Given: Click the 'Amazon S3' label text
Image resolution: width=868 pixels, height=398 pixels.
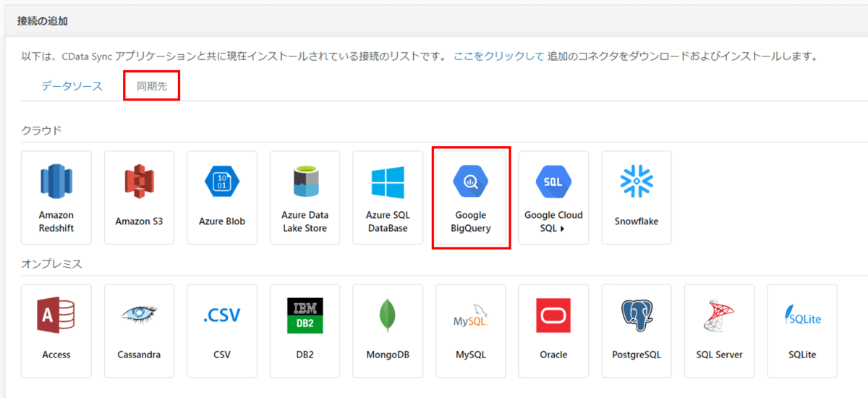Looking at the screenshot, I should click(x=139, y=221).
